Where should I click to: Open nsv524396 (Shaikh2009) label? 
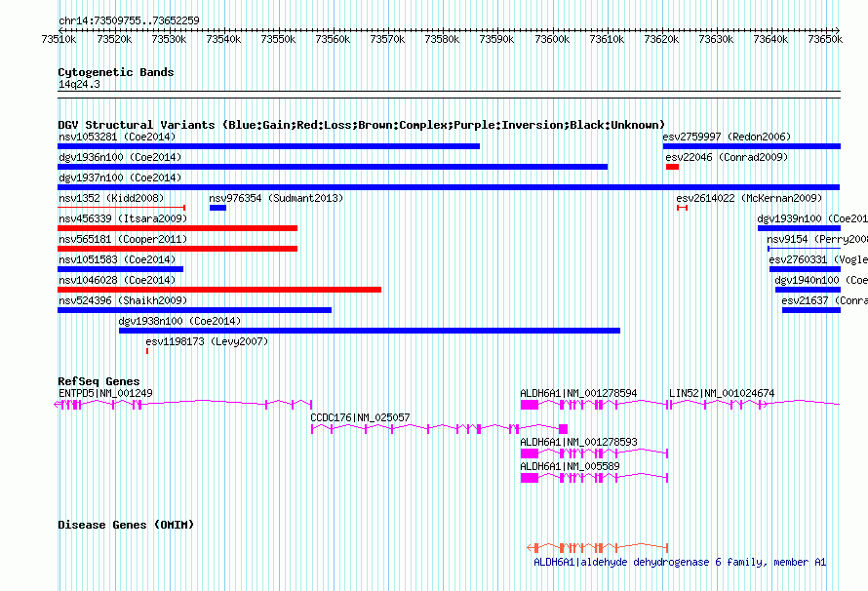(x=123, y=300)
